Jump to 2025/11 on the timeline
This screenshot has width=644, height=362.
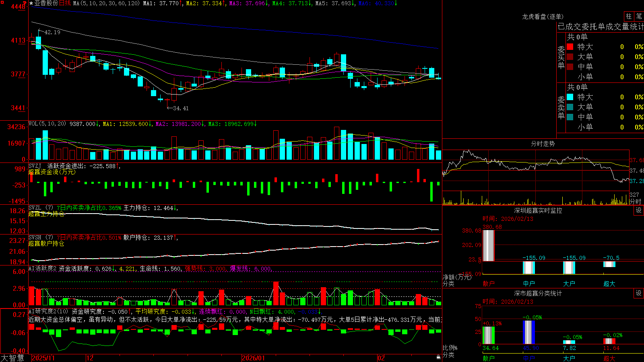point(43,358)
